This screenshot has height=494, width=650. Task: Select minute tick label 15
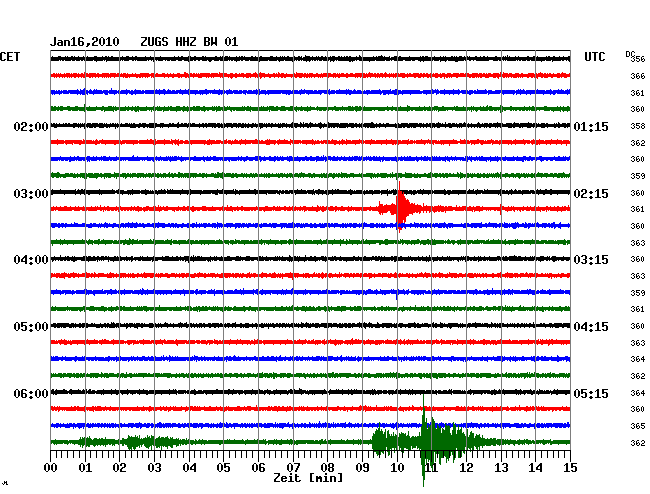pyautogui.click(x=570, y=467)
